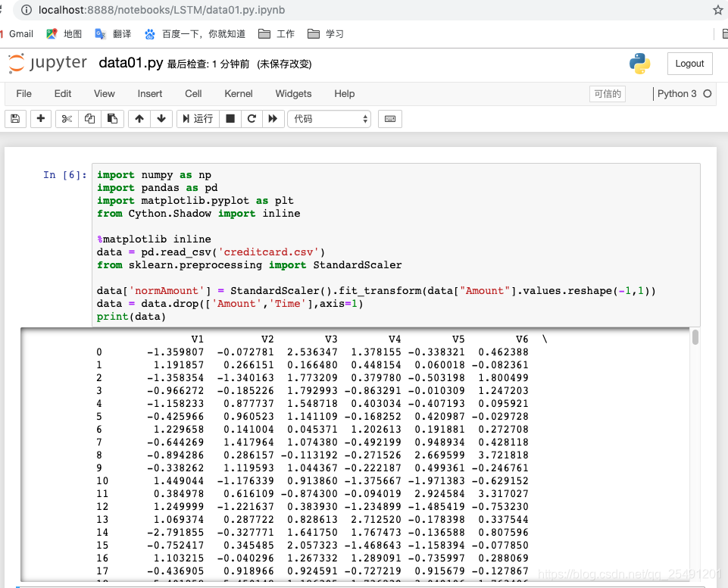Click value 2.536347 in row 0
The width and height of the screenshot is (728, 588).
point(312,352)
